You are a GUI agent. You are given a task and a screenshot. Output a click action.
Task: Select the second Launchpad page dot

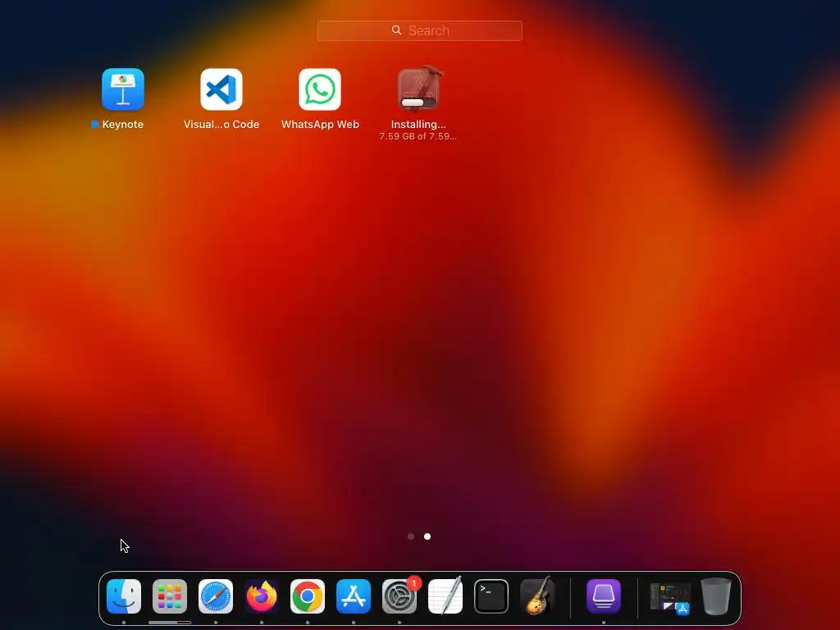click(x=427, y=536)
